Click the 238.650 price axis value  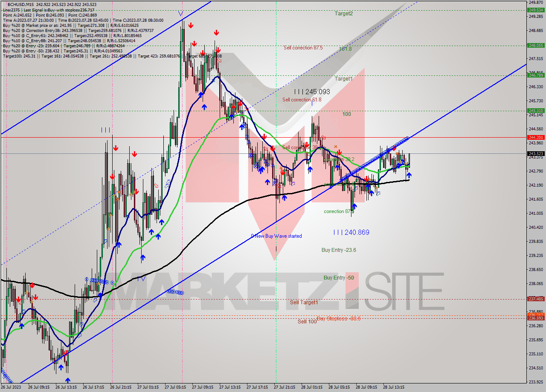(536, 269)
